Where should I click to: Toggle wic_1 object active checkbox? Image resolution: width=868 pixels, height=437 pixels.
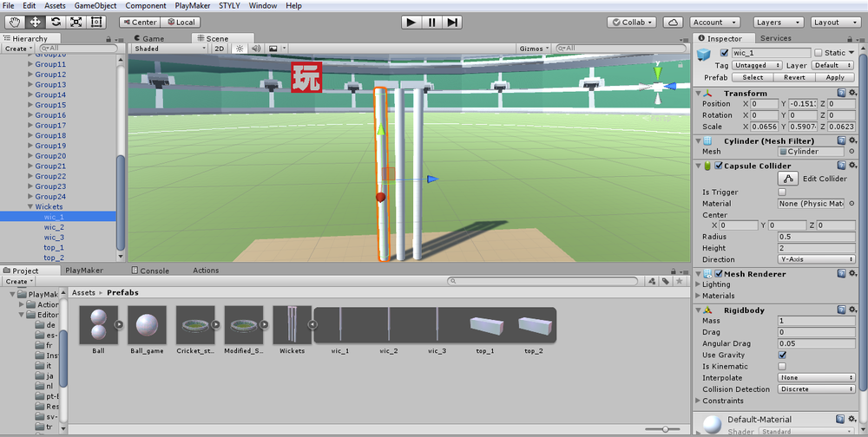(724, 53)
